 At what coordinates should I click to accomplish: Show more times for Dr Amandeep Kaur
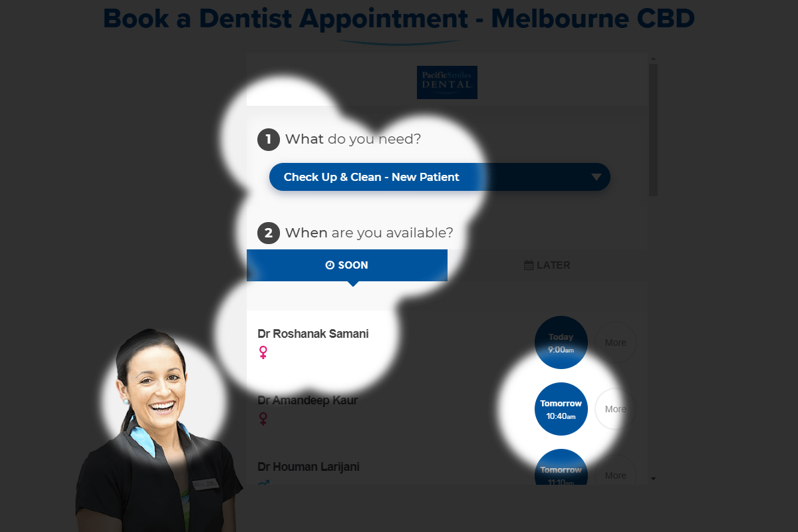click(x=616, y=409)
